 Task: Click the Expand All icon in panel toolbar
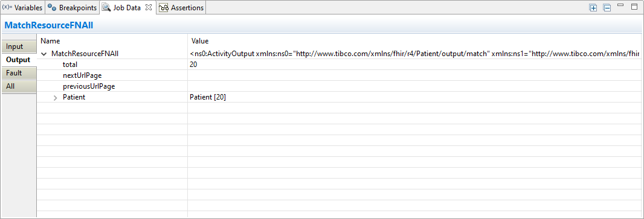[x=593, y=8]
